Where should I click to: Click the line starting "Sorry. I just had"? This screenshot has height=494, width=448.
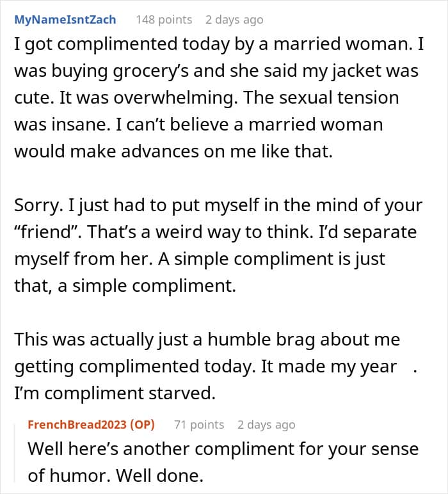pos(218,206)
